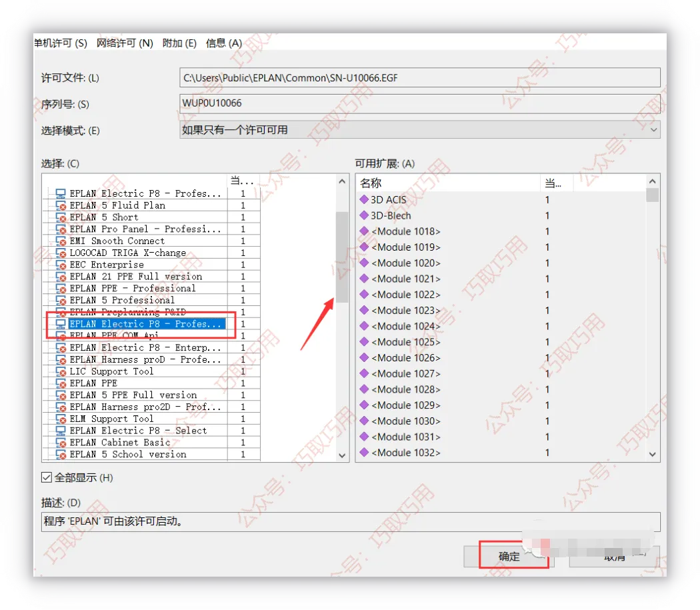700x610 pixels.
Task: Click the icon beside EPLAN 5 Professional
Action: [61, 300]
